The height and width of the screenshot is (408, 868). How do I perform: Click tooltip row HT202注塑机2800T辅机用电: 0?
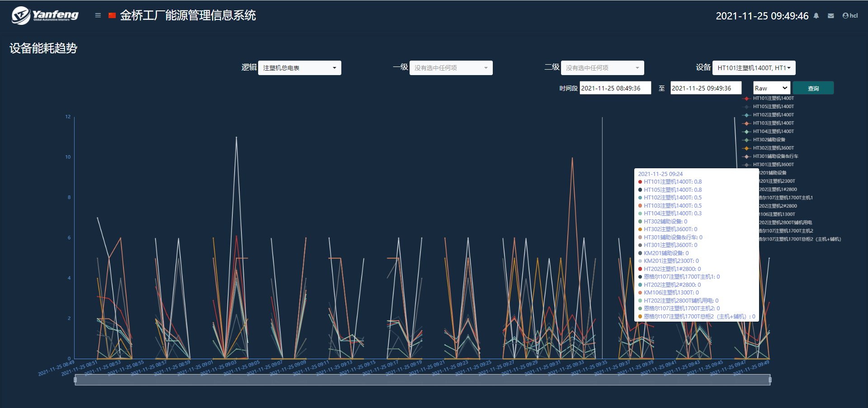coord(678,301)
